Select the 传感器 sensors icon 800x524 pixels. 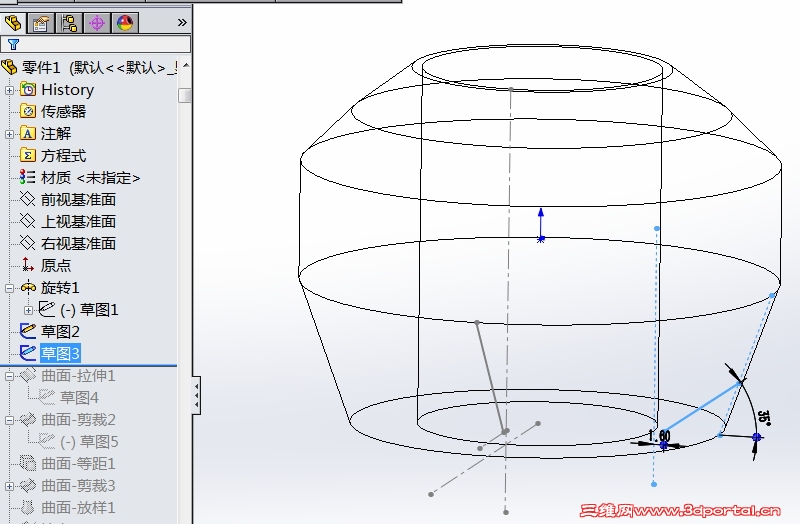point(28,111)
